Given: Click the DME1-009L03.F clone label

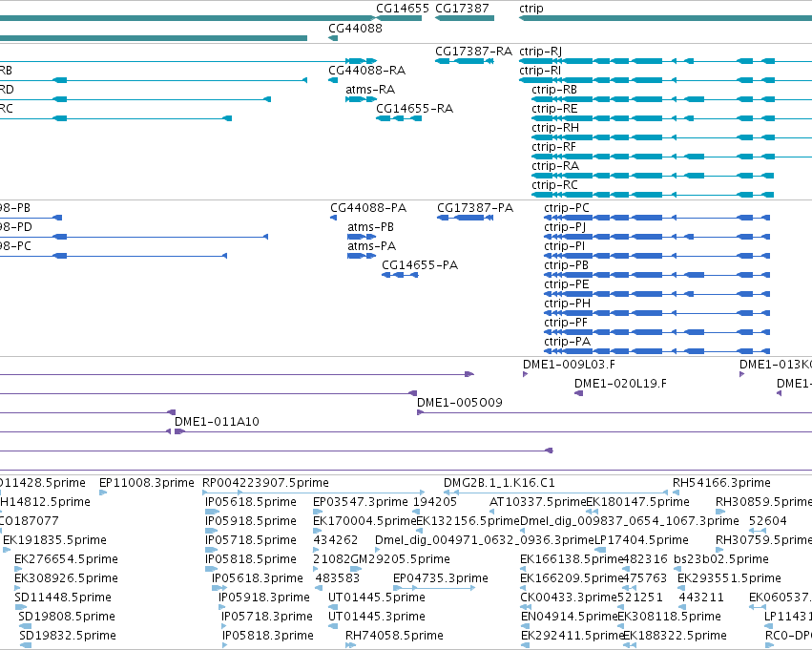Looking at the screenshot, I should [x=569, y=365].
